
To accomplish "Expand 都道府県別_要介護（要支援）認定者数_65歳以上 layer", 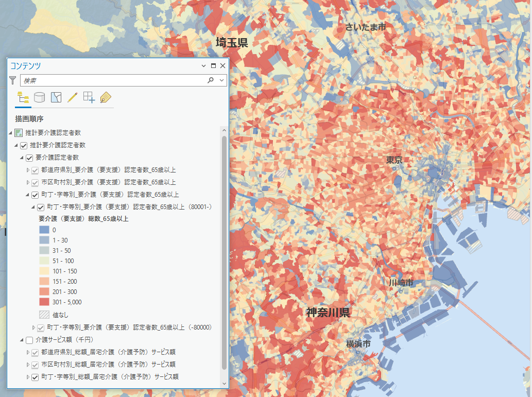I will pos(28,170).
